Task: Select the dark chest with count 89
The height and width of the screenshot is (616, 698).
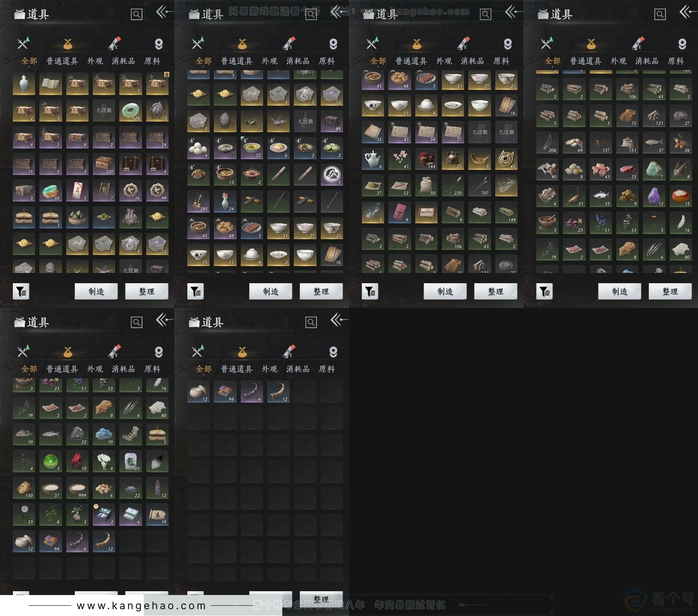Action: coord(331,121)
